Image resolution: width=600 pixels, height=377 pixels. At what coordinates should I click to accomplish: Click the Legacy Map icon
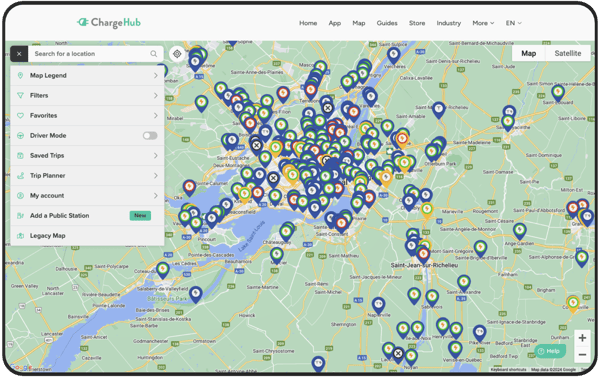pos(21,236)
